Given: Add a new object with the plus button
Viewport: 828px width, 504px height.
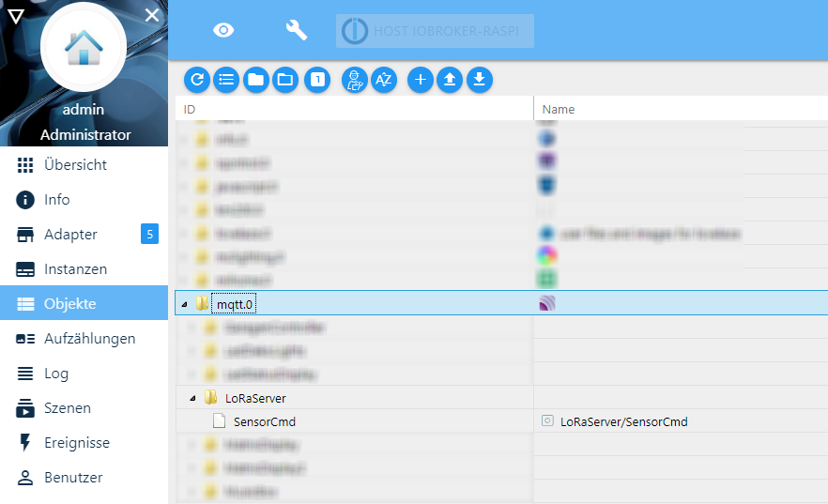Looking at the screenshot, I should pyautogui.click(x=420, y=80).
